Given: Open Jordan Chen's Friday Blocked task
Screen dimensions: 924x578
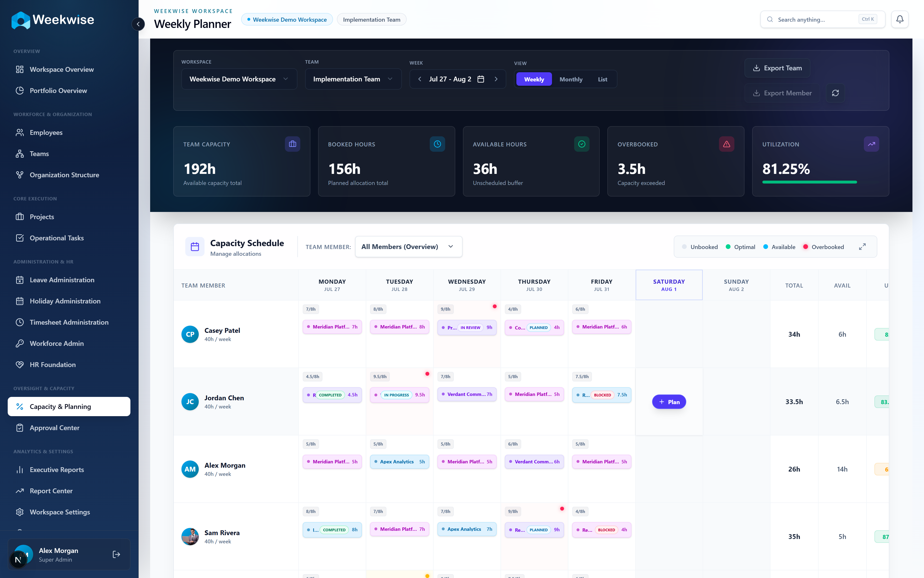Looking at the screenshot, I should coord(601,395).
